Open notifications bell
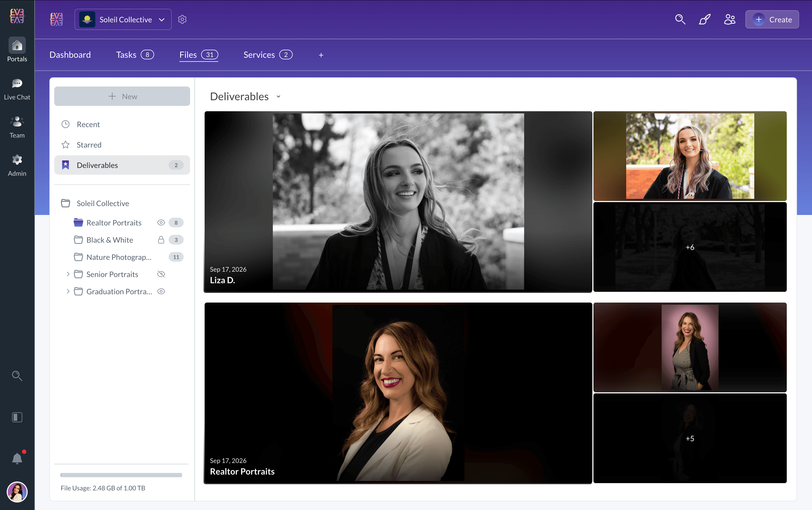Viewport: 812px width, 510px height. [x=17, y=458]
